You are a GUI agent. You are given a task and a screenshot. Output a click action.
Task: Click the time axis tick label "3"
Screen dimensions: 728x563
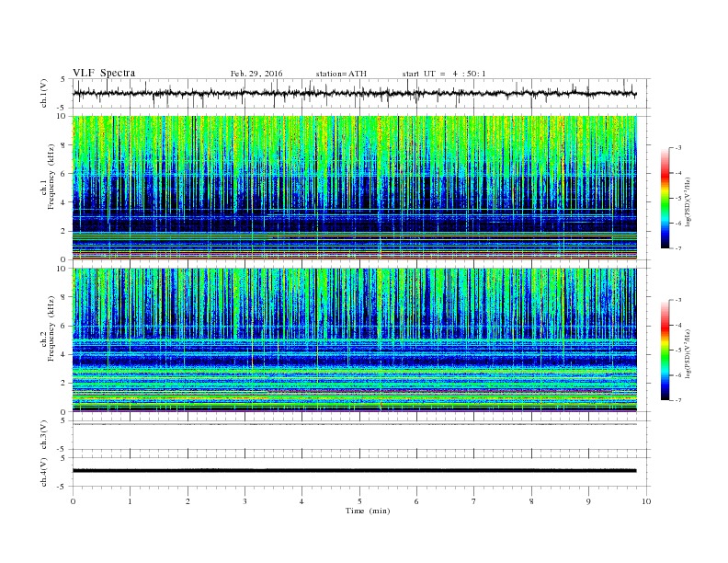pyautogui.click(x=245, y=501)
